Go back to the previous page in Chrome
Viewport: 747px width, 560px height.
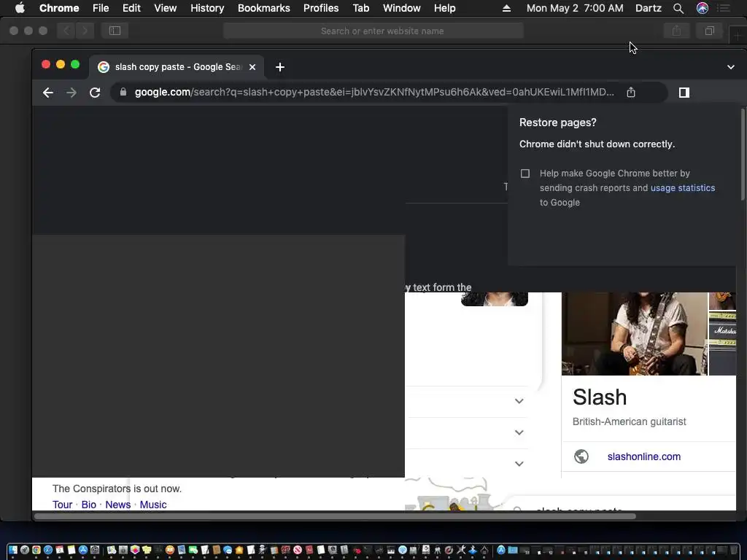47,93
